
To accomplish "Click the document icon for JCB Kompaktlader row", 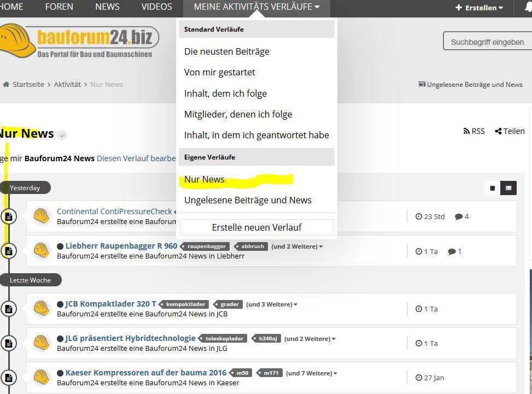I will click(9, 309).
